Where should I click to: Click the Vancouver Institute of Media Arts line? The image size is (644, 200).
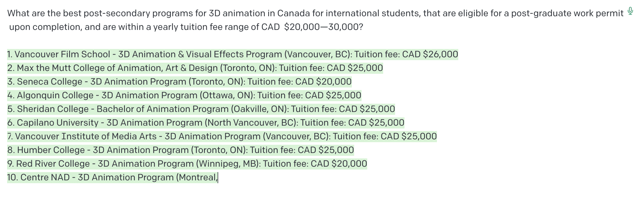click(x=222, y=136)
